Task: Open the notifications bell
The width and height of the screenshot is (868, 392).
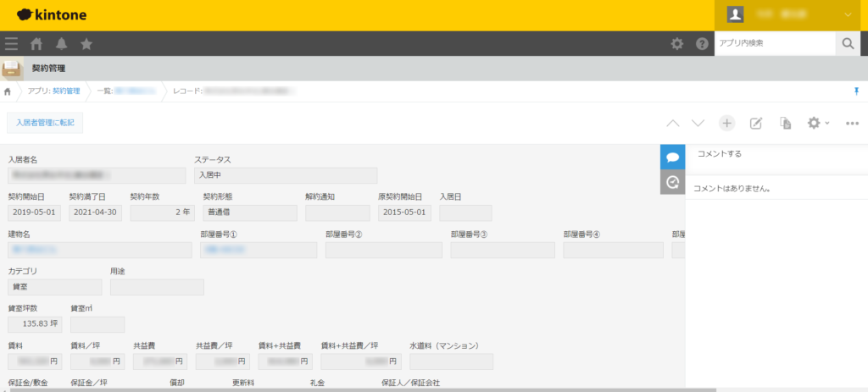Action: 61,44
